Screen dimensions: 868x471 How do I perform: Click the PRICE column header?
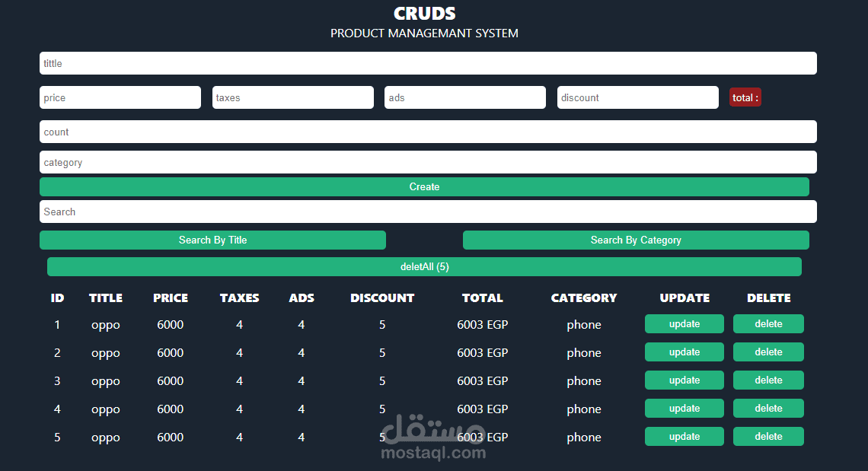(x=171, y=298)
